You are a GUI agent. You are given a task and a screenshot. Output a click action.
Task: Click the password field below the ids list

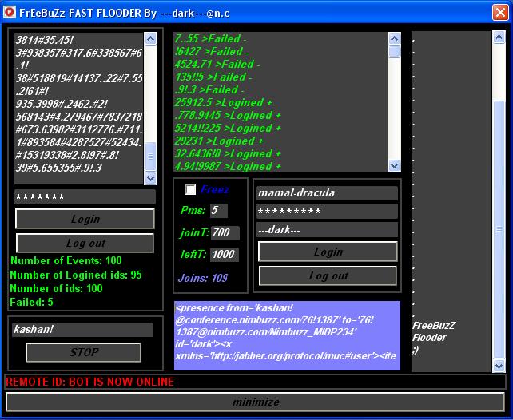[x=85, y=197]
